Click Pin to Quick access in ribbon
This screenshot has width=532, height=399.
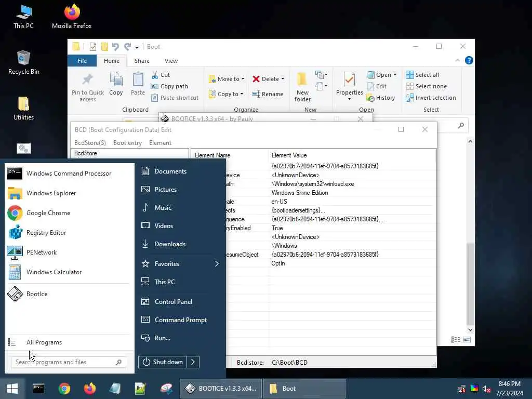tap(87, 87)
